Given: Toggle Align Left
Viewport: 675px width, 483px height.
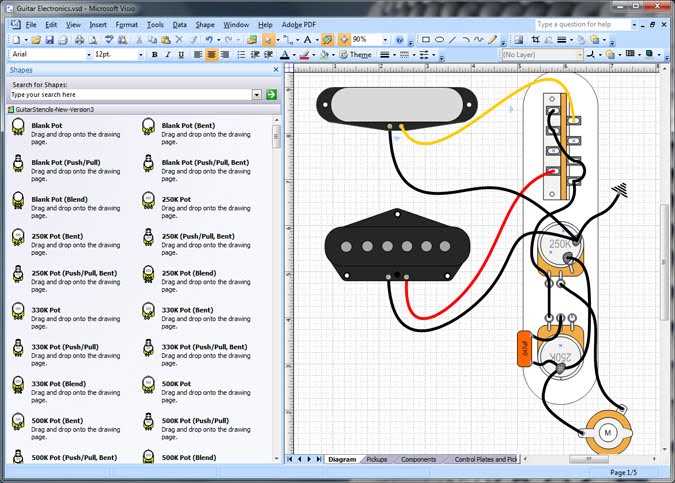Looking at the screenshot, I should coord(198,55).
